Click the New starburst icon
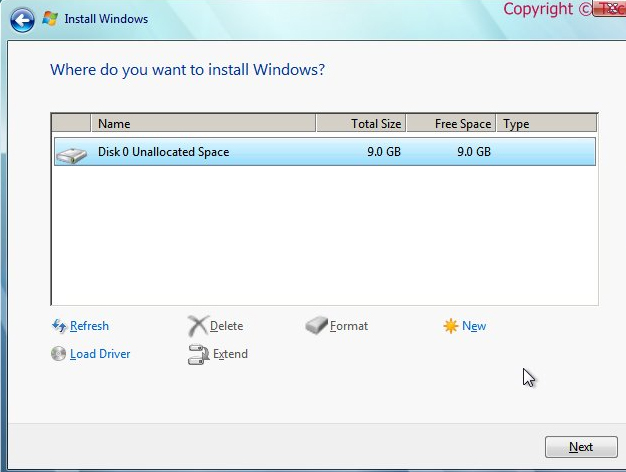 [x=450, y=326]
